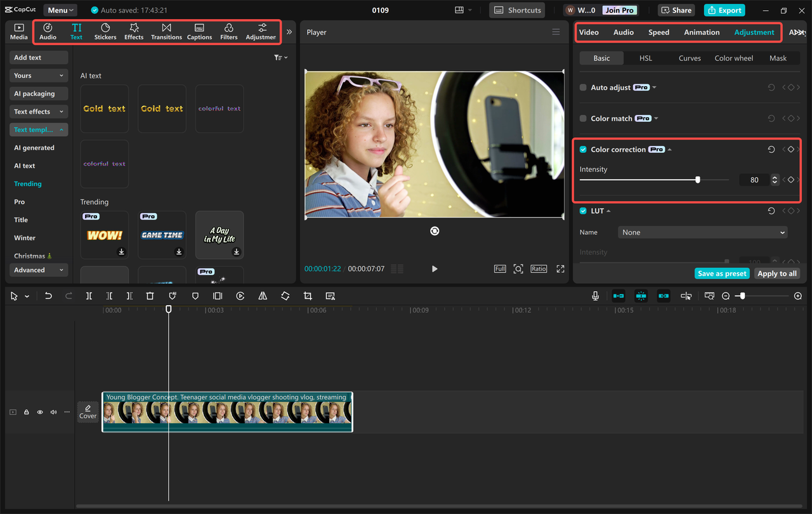812x514 pixels.
Task: Disable the LUT checkbox
Action: [x=582, y=211]
